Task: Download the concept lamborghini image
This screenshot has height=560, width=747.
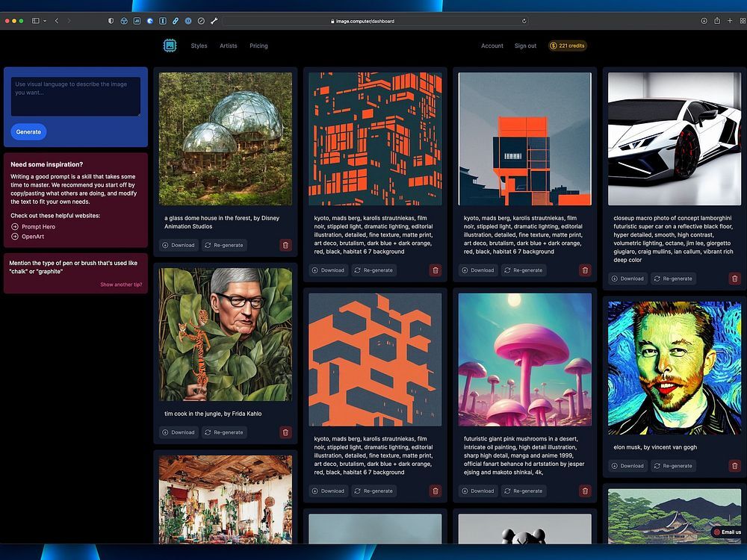Action: [628, 279]
